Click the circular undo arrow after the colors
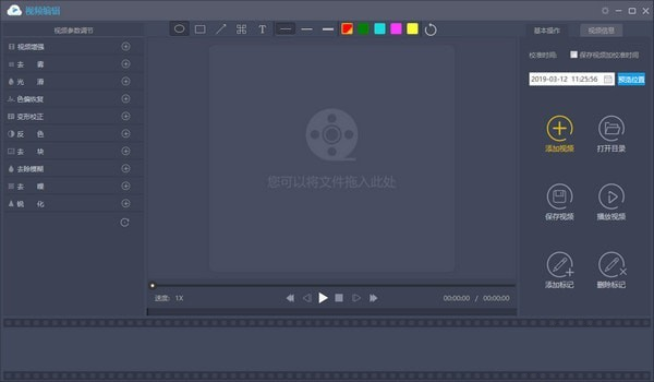 coord(431,30)
